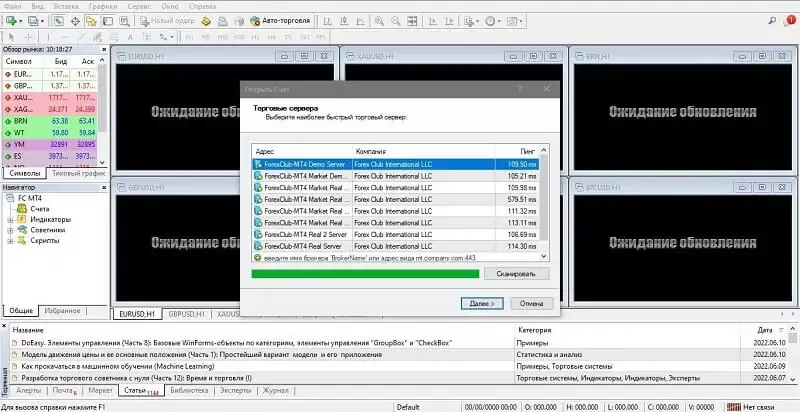Click the zoom in magnifier icon

point(379,21)
